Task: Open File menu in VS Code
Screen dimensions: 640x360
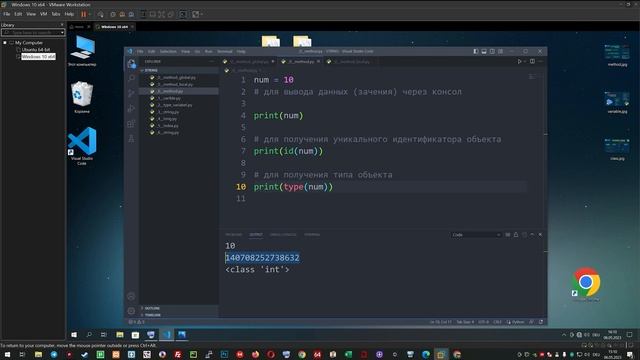Action: (x=140, y=51)
